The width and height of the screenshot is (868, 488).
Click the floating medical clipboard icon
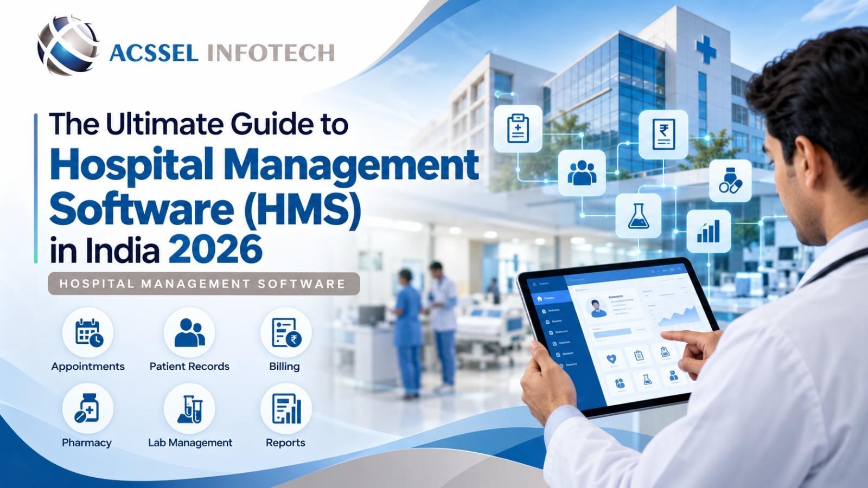click(x=518, y=129)
